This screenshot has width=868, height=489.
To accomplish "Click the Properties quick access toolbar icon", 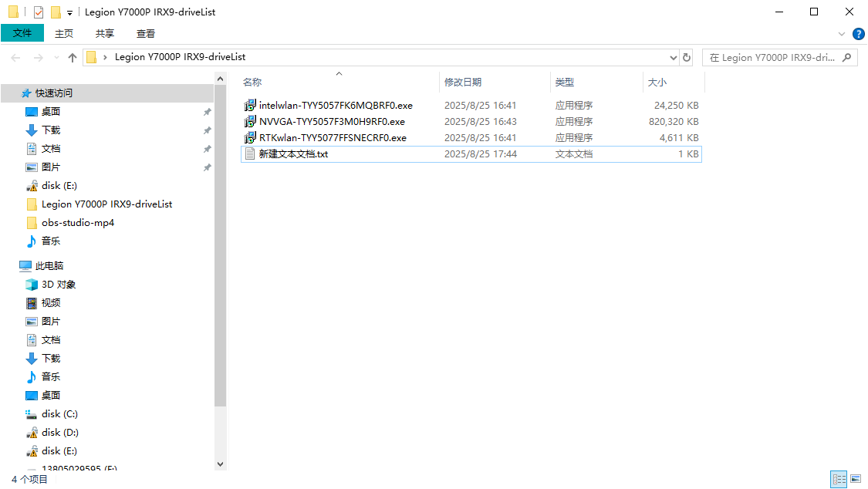I will coord(39,12).
